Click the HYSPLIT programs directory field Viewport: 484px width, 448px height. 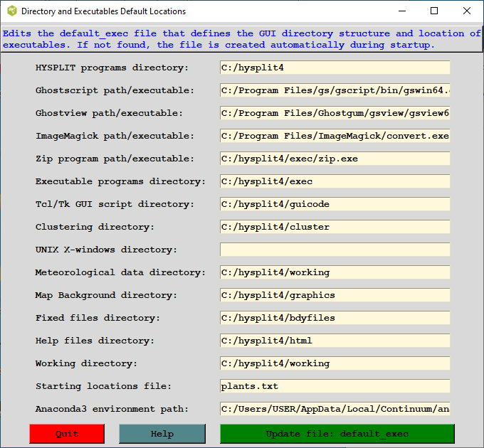pos(335,68)
